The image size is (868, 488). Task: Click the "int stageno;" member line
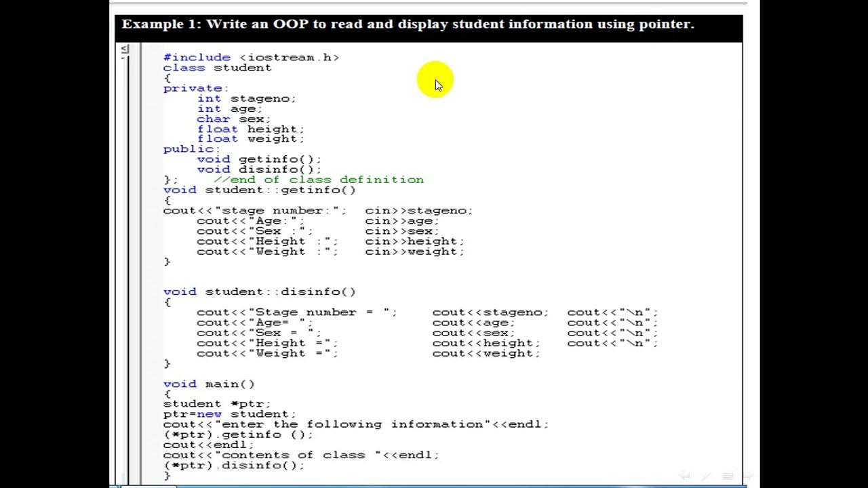(x=247, y=98)
